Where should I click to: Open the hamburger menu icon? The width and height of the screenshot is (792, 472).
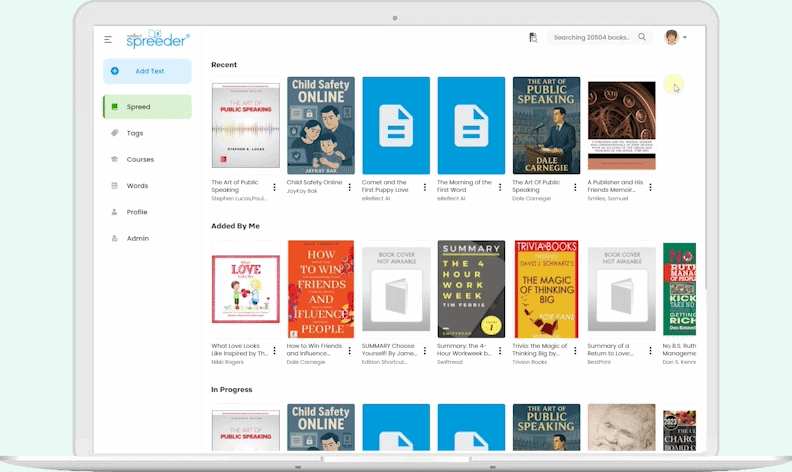point(108,39)
